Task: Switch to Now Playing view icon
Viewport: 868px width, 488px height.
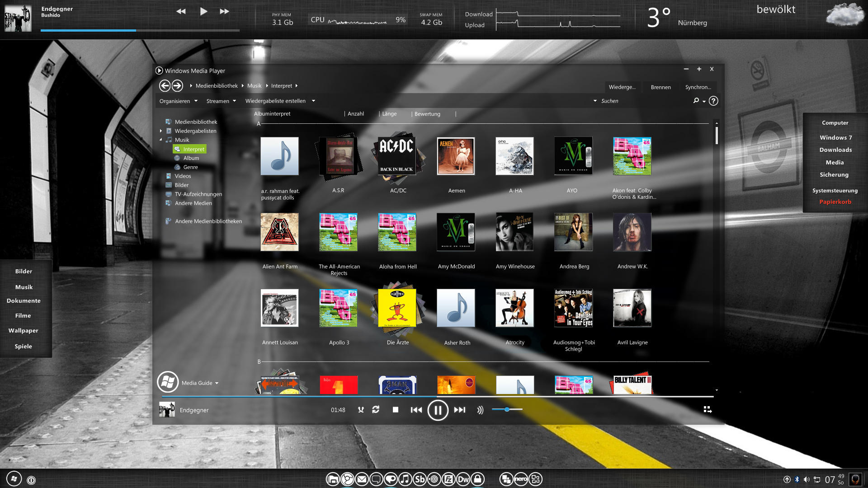Action: pyautogui.click(x=708, y=409)
